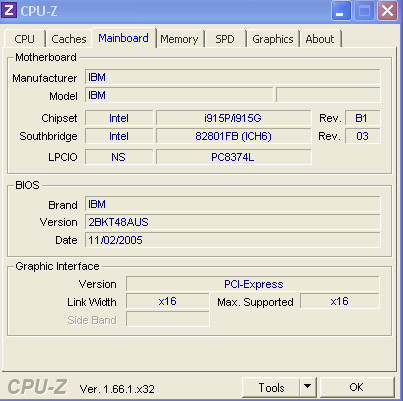This screenshot has width=403, height=401.
Task: Click the Manufacturer label
Action: pyautogui.click(x=45, y=78)
